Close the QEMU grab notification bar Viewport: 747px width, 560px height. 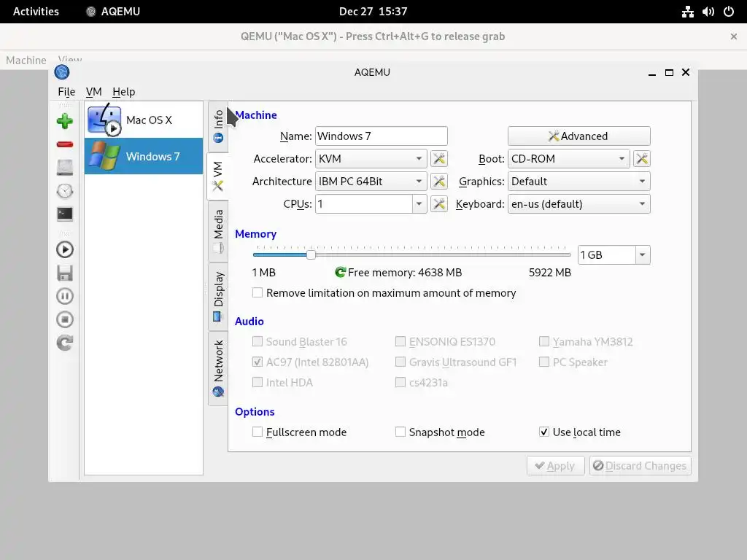734,36
